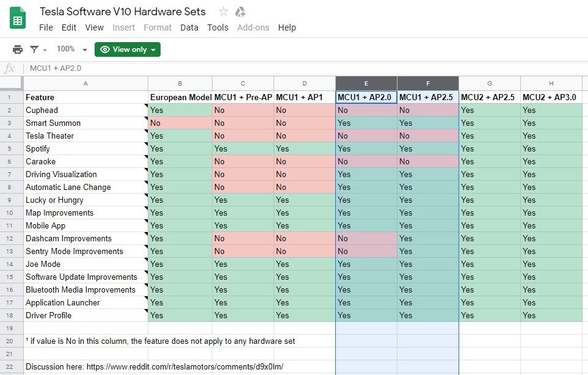Click the Dashcam Improvements cell
The width and height of the screenshot is (588, 375).
[x=85, y=239]
